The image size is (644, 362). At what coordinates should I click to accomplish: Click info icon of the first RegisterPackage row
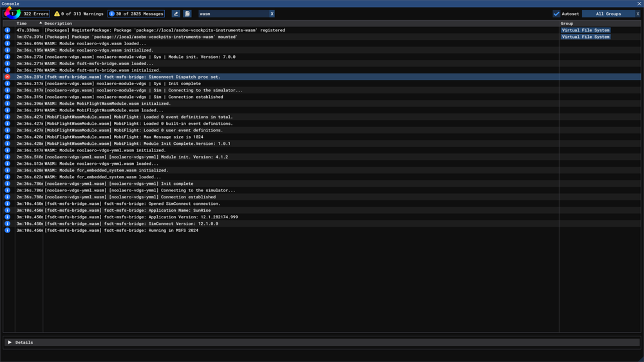point(8,30)
